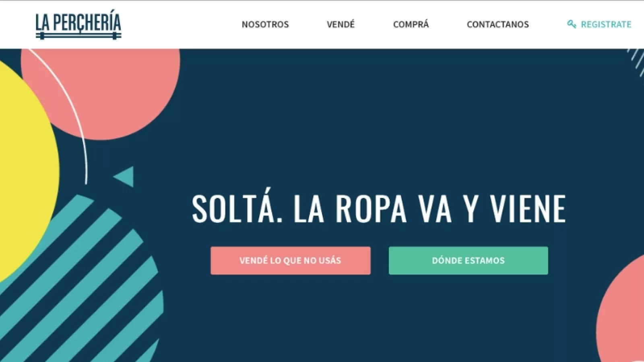Click the small teal triangle shape
This screenshot has width=644, height=362.
125,177
